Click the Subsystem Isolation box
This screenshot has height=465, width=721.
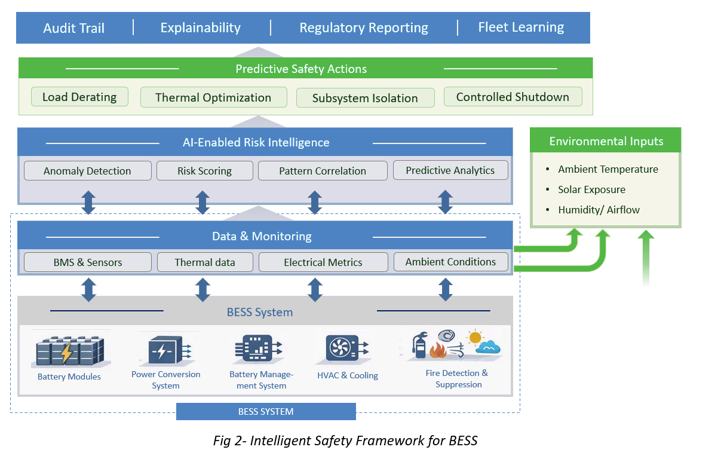click(365, 98)
